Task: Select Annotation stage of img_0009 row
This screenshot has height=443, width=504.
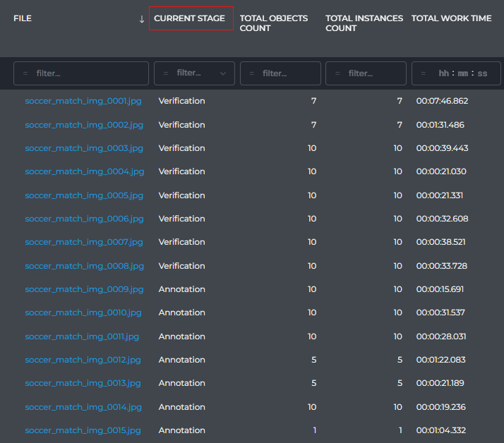Action: (x=181, y=289)
